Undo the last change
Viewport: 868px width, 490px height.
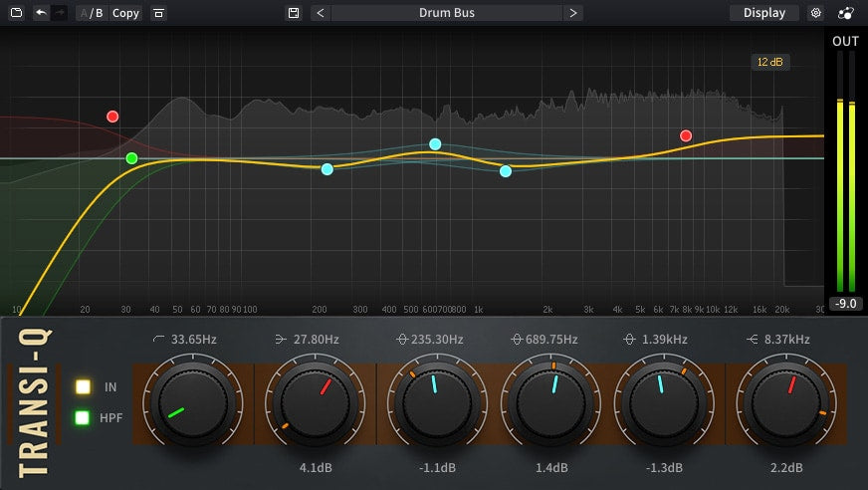pyautogui.click(x=41, y=12)
